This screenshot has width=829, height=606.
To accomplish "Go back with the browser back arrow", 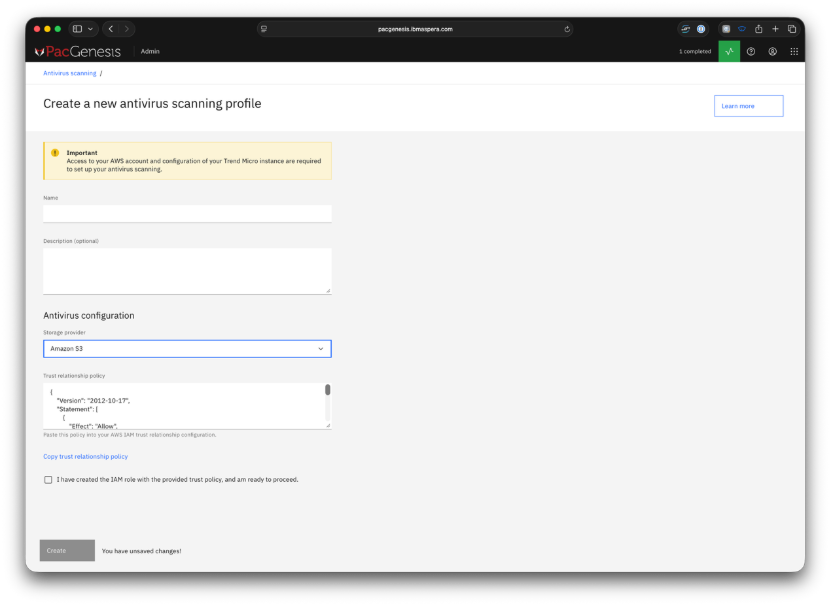I will point(111,29).
